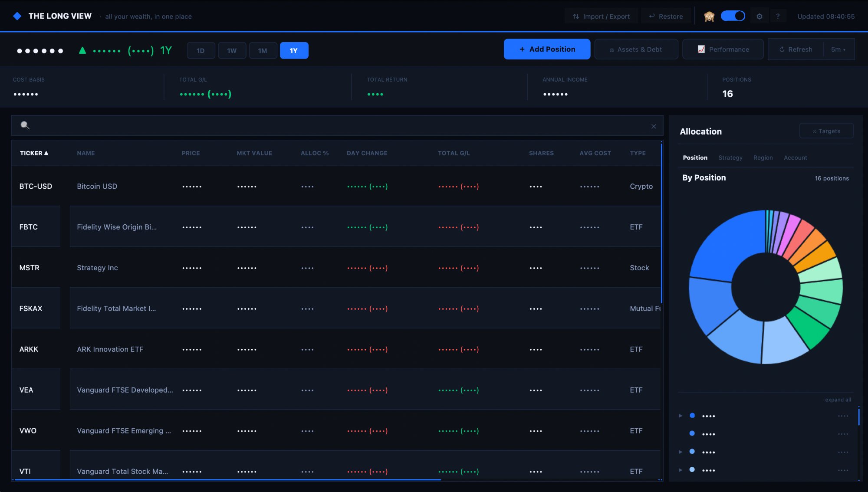
Task: Click the Refresh circular-arrow icon
Action: coord(783,49)
